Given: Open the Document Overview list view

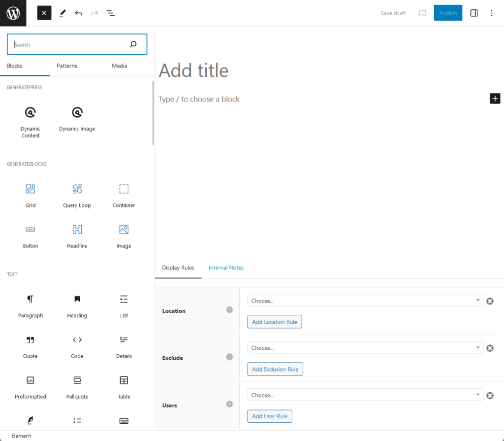Looking at the screenshot, I should (x=110, y=13).
